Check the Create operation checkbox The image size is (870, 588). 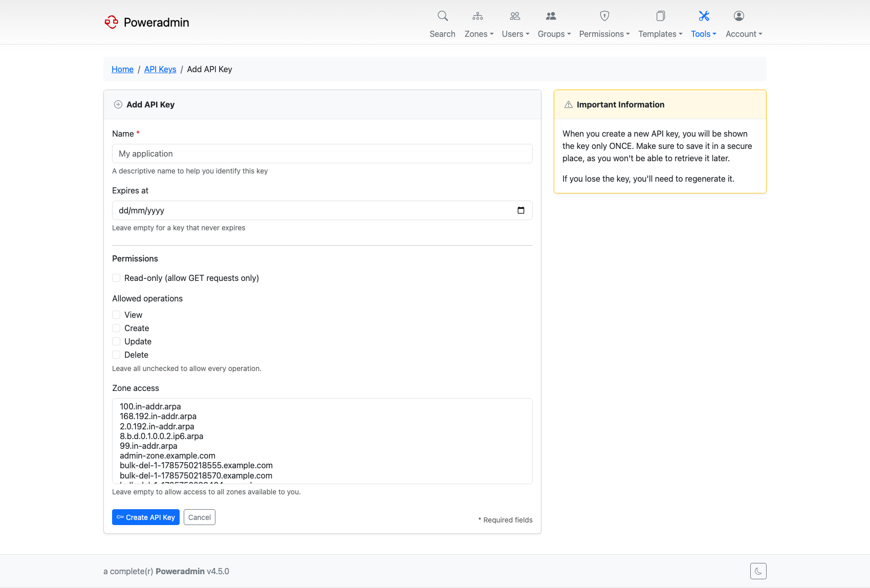[x=116, y=328]
